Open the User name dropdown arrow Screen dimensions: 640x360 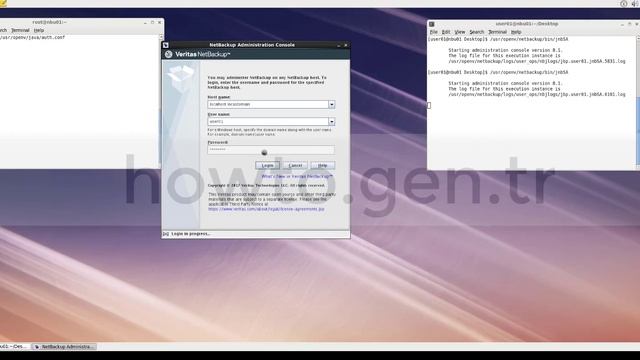[331, 122]
